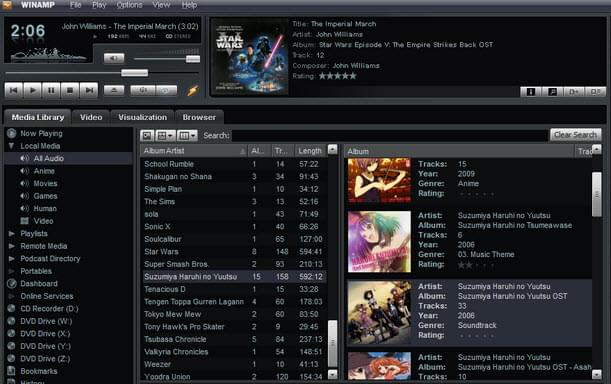Click in the Search input field

(390, 135)
